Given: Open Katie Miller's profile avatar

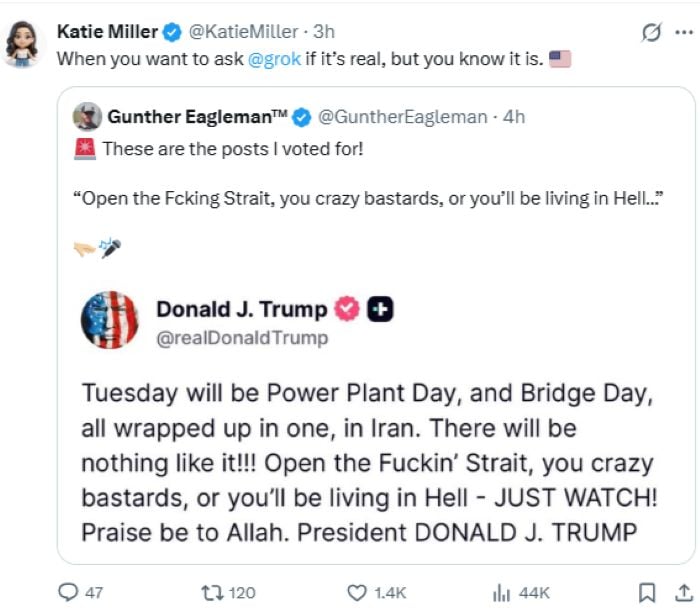Looking at the screenshot, I should pyautogui.click(x=22, y=43).
